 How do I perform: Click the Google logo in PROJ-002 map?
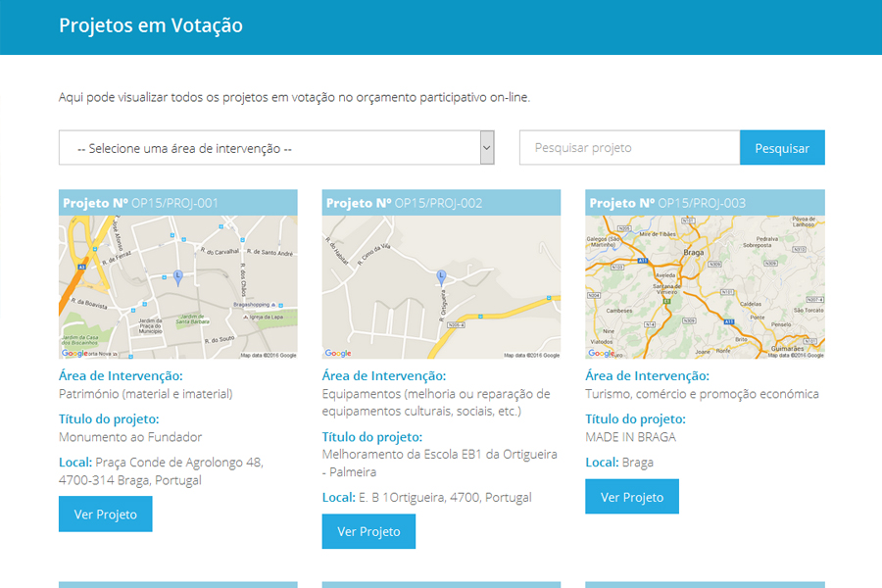click(338, 354)
